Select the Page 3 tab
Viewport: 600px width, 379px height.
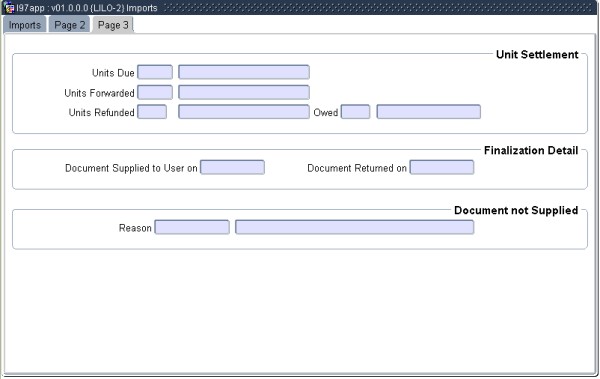coord(113,25)
